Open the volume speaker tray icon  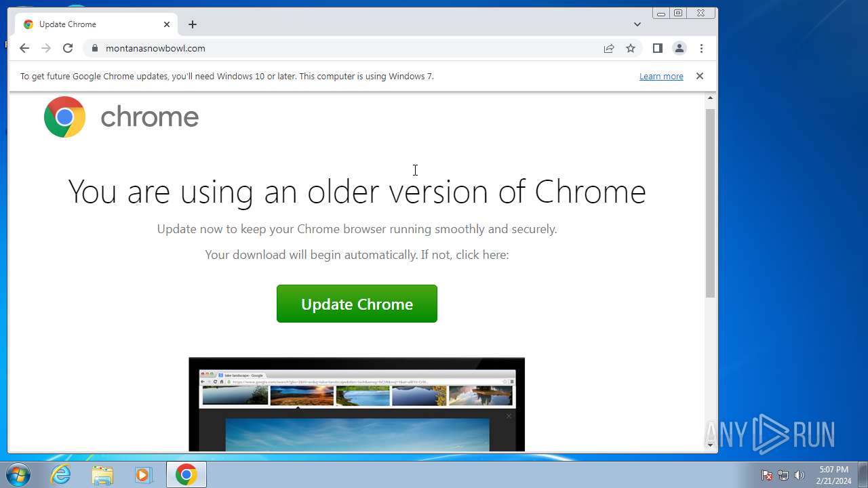coord(800,475)
